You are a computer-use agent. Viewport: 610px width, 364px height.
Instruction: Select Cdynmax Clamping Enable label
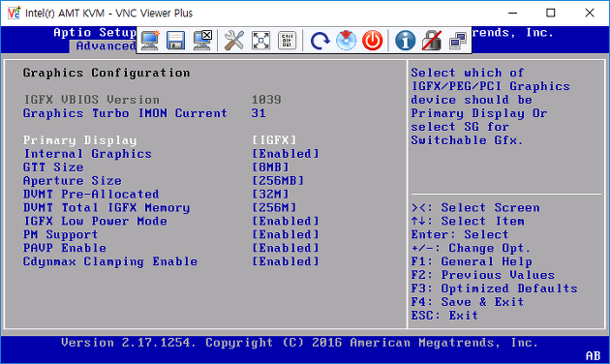click(x=110, y=261)
